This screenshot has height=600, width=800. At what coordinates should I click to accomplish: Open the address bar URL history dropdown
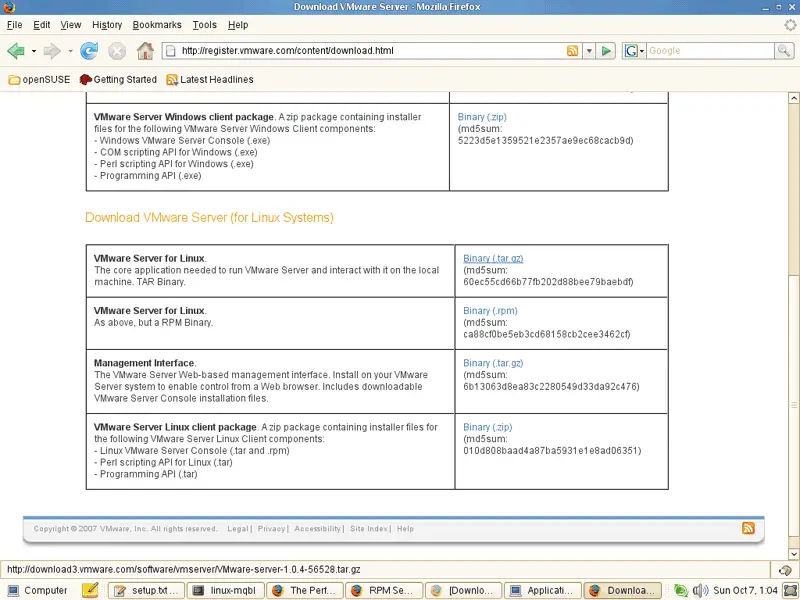(x=589, y=51)
